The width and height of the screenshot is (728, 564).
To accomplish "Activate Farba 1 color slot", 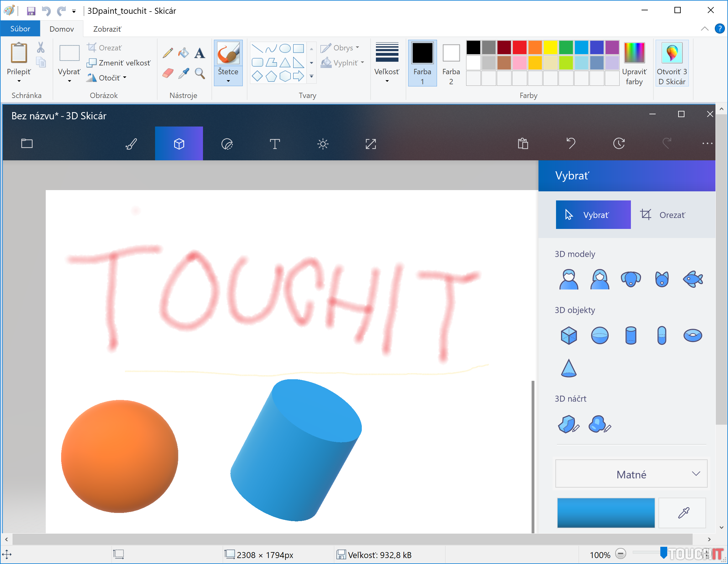I will (422, 63).
